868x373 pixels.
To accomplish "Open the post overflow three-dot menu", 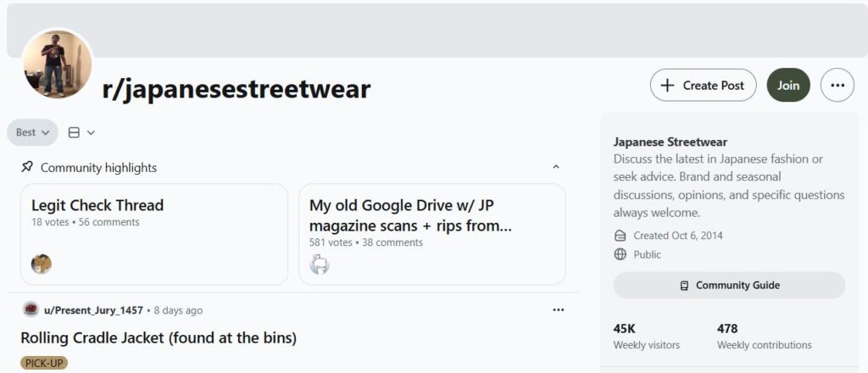I will pos(558,309).
